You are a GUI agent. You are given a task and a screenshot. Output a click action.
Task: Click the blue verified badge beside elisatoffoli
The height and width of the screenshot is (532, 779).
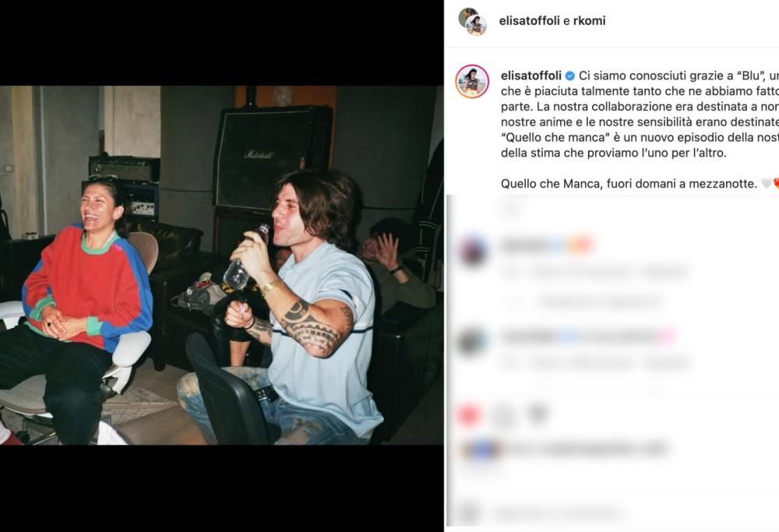click(570, 76)
